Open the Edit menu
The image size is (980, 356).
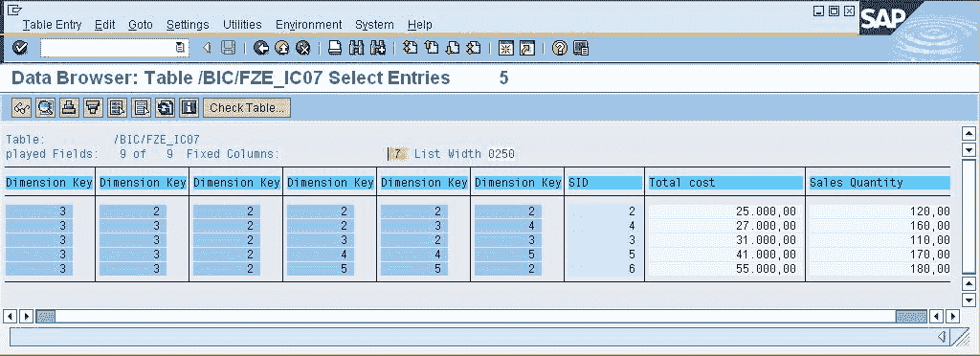click(105, 25)
